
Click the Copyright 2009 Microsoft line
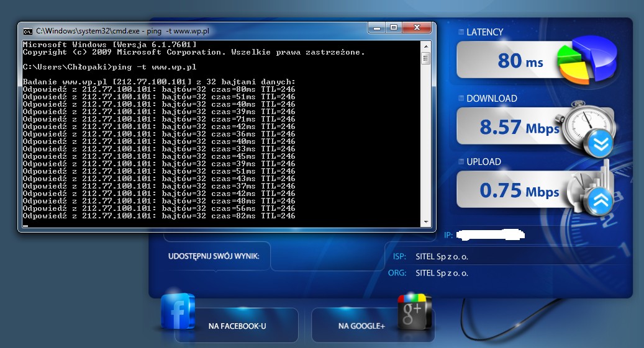pos(193,52)
